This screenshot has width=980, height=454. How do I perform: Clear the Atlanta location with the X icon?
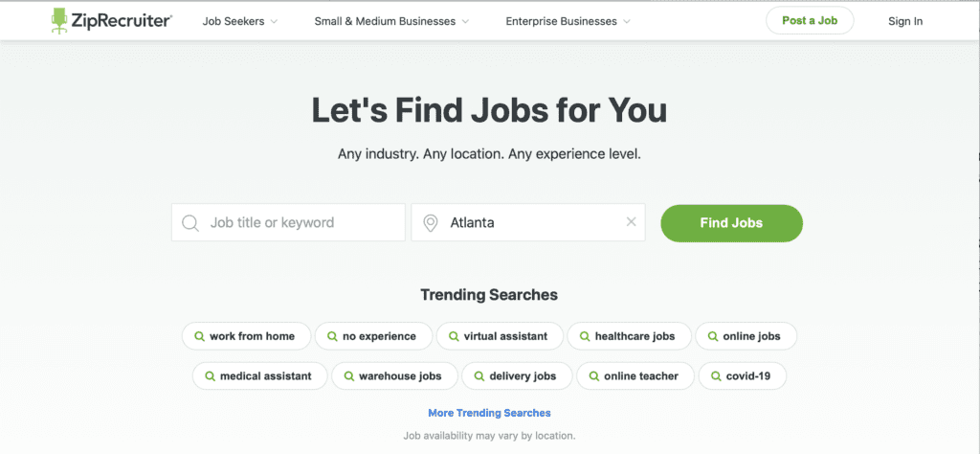tap(631, 222)
